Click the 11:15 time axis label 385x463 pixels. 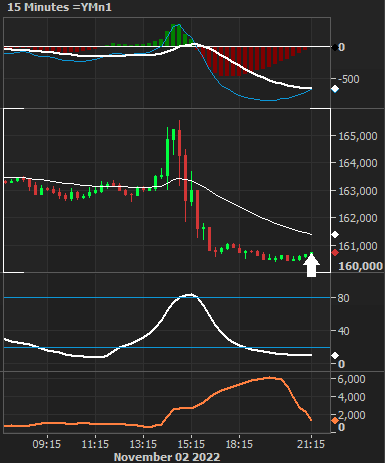coord(95,444)
